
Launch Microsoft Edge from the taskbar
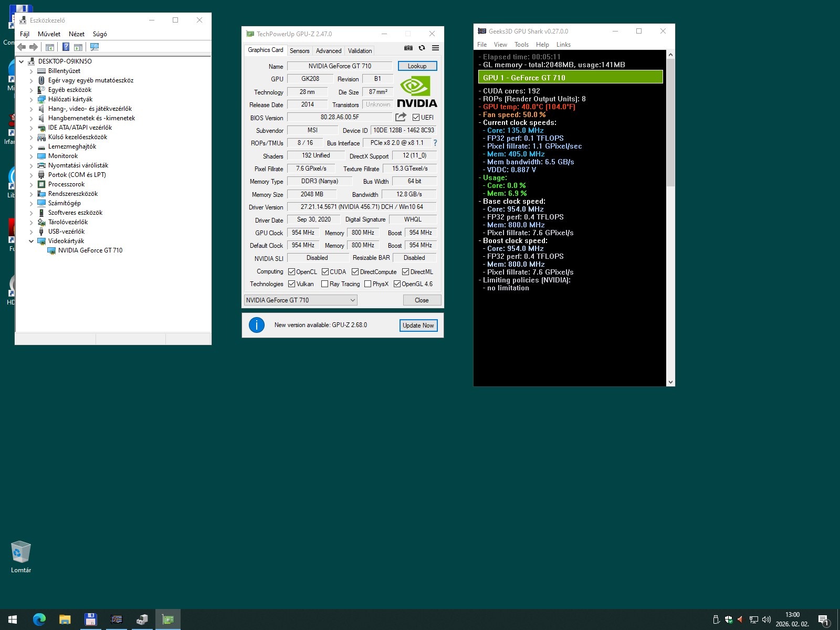39,619
